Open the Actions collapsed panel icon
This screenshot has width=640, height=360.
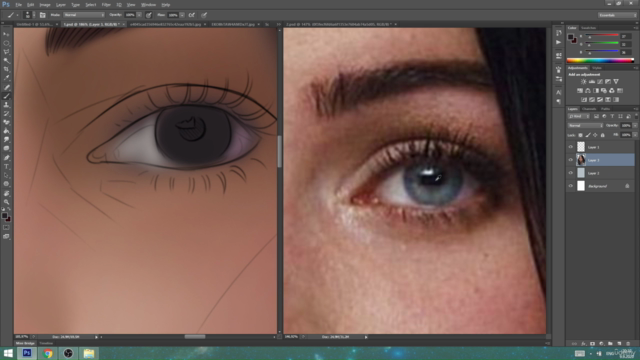tap(558, 42)
